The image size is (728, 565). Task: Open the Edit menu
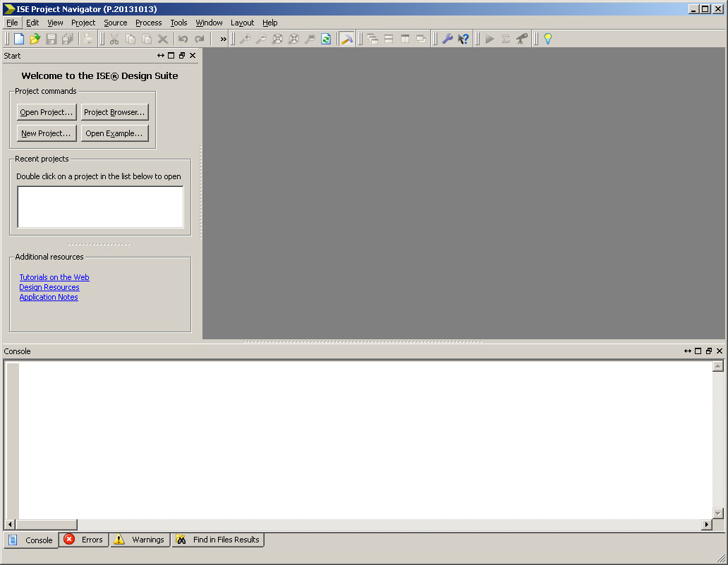coord(32,23)
